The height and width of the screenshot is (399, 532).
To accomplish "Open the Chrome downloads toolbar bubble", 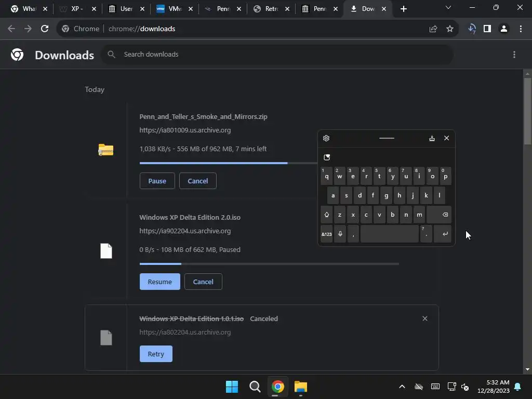I will [x=472, y=29].
